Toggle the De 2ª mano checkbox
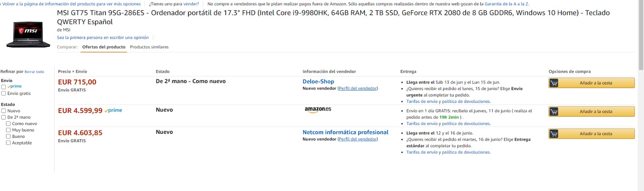The width and height of the screenshot is (644, 191). point(4,117)
